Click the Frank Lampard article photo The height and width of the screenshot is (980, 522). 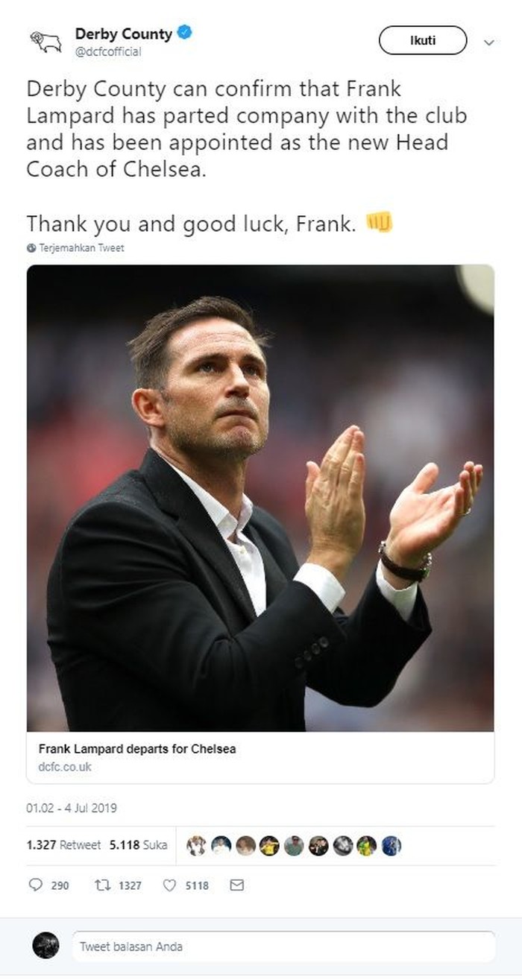[260, 498]
